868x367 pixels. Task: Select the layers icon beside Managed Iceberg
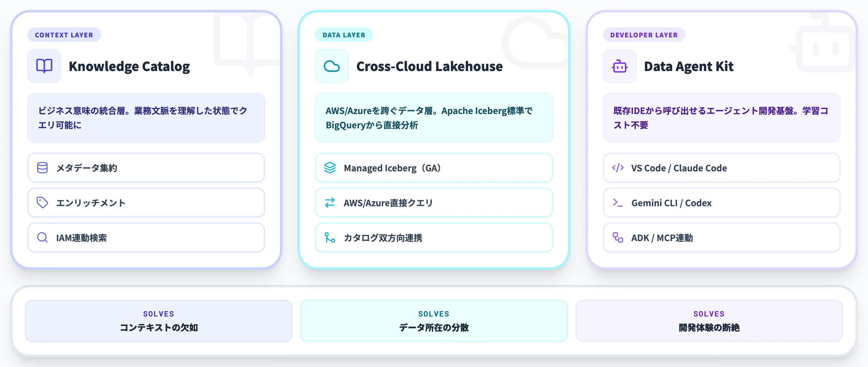[330, 168]
